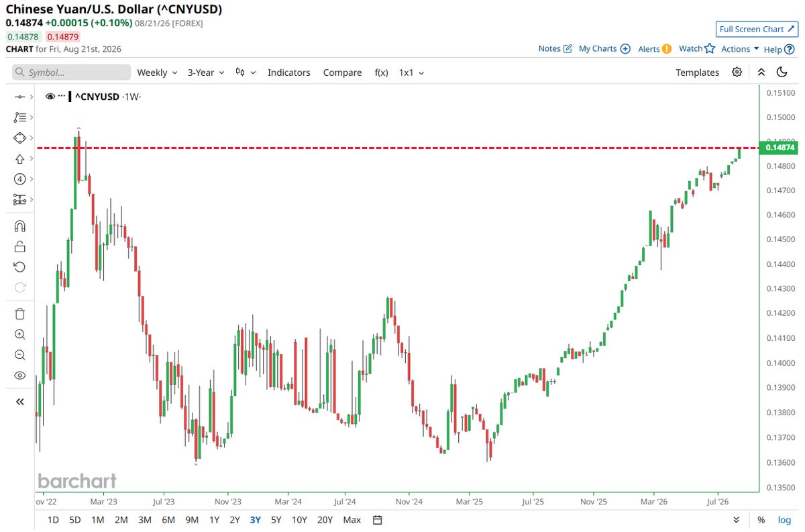Toggle the lock drawings padlock icon
Image resolution: width=805 pixels, height=532 pixels.
pos(19,246)
